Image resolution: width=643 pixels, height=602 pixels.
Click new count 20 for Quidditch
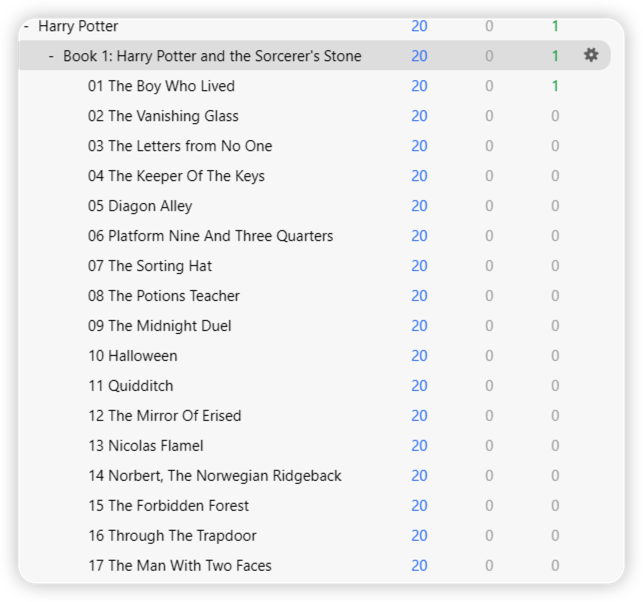pyautogui.click(x=419, y=385)
